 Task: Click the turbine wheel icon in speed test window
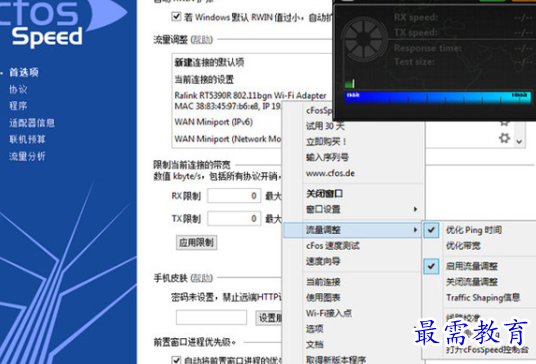[365, 39]
